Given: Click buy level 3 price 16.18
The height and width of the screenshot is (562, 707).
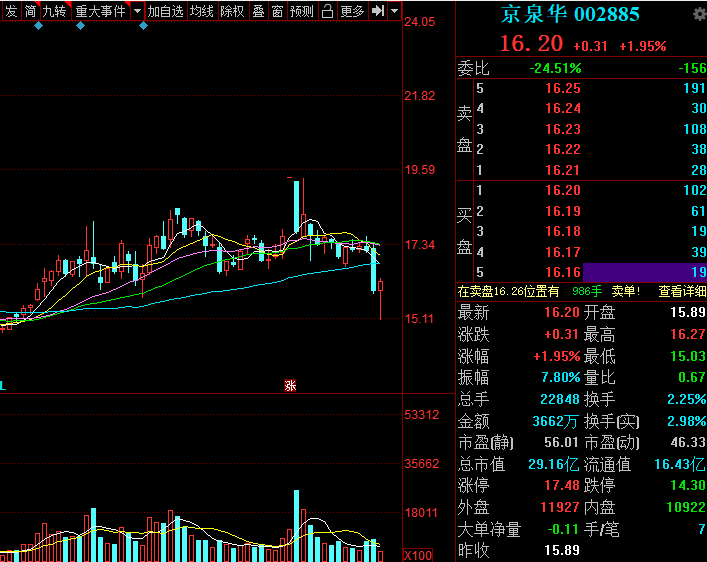Looking at the screenshot, I should [x=563, y=231].
